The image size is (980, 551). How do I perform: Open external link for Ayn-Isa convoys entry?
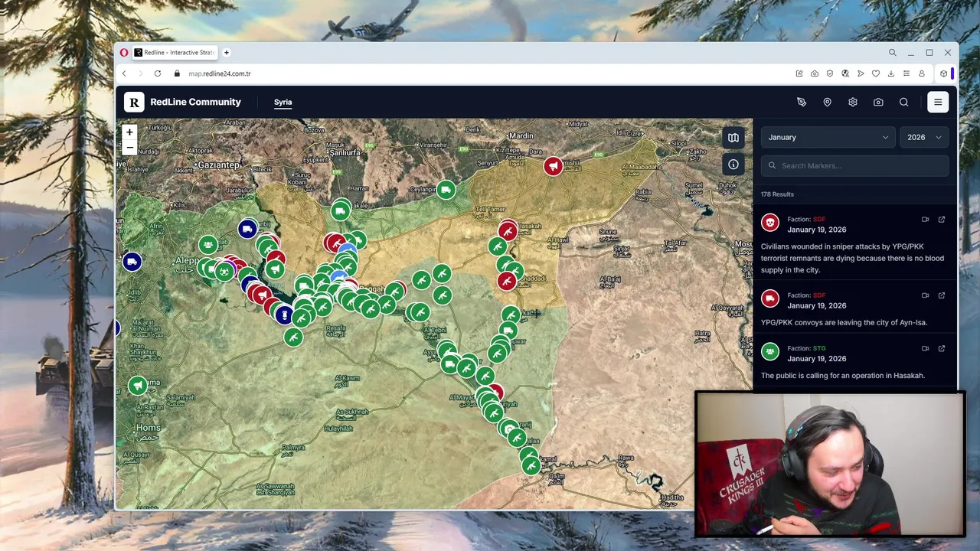942,295
